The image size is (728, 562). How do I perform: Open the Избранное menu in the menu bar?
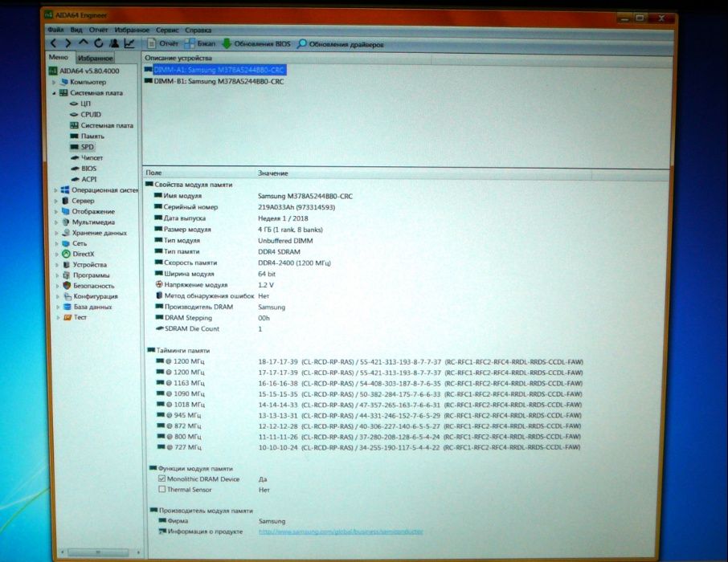tap(132, 30)
